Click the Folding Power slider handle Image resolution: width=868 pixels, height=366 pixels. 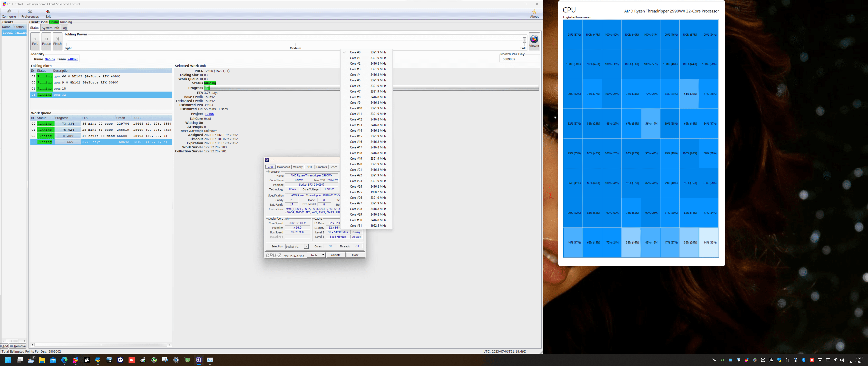[524, 40]
